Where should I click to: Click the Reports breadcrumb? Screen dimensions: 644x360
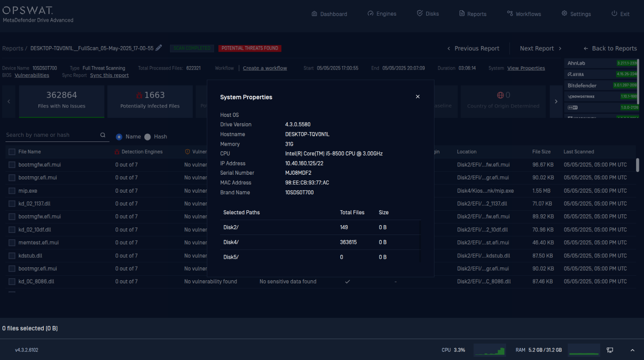point(13,48)
